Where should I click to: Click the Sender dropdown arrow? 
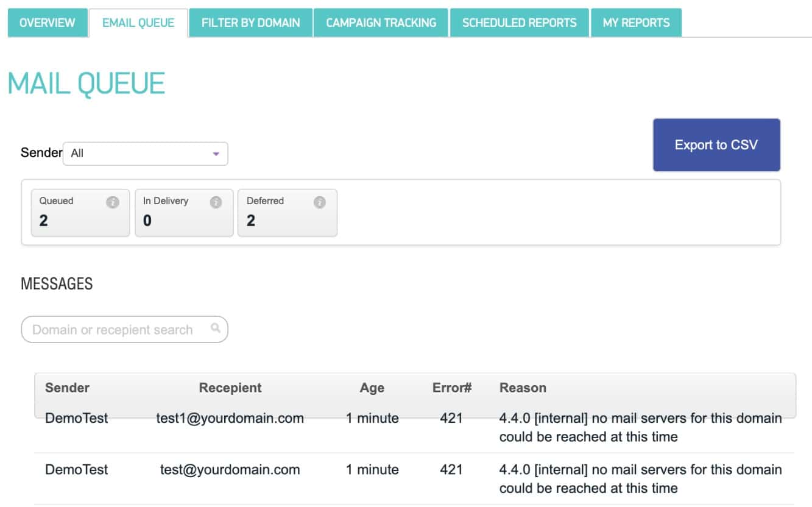(x=215, y=154)
